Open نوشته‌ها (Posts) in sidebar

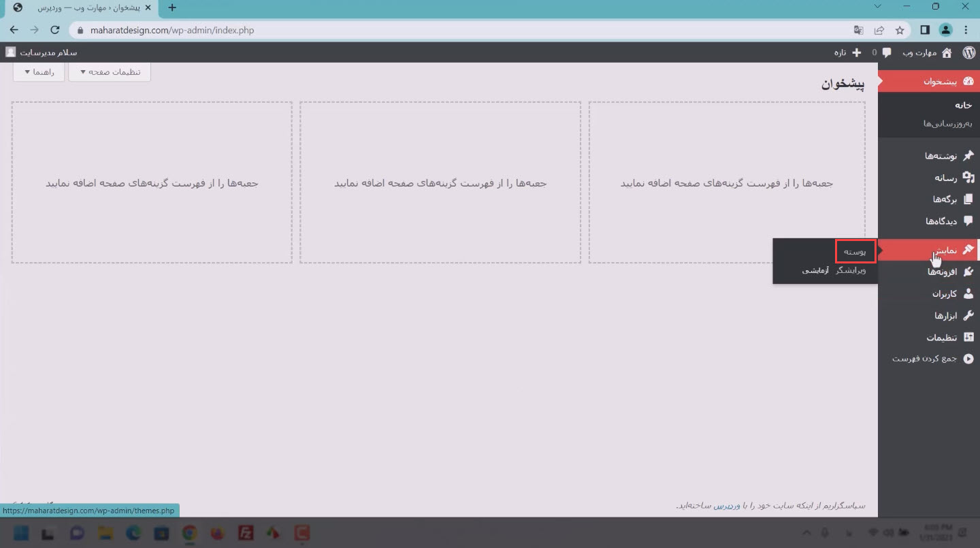tap(928, 156)
